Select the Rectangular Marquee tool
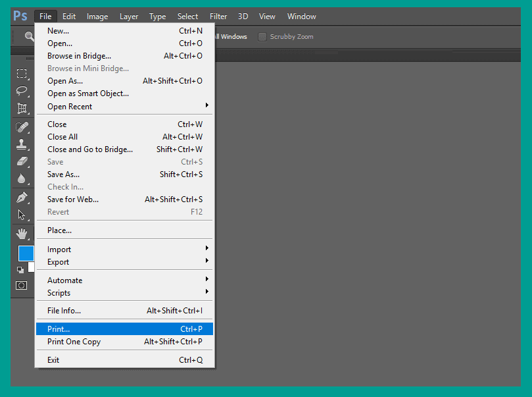The height and width of the screenshot is (397, 532). point(22,74)
